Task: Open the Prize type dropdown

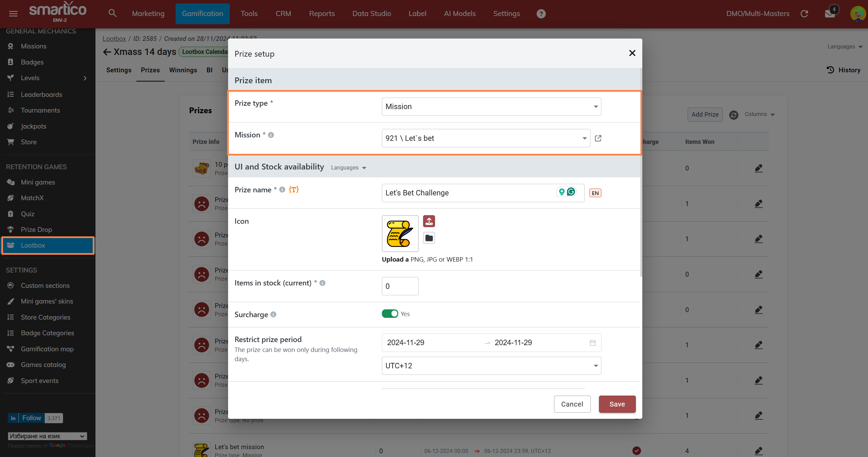Action: point(491,106)
